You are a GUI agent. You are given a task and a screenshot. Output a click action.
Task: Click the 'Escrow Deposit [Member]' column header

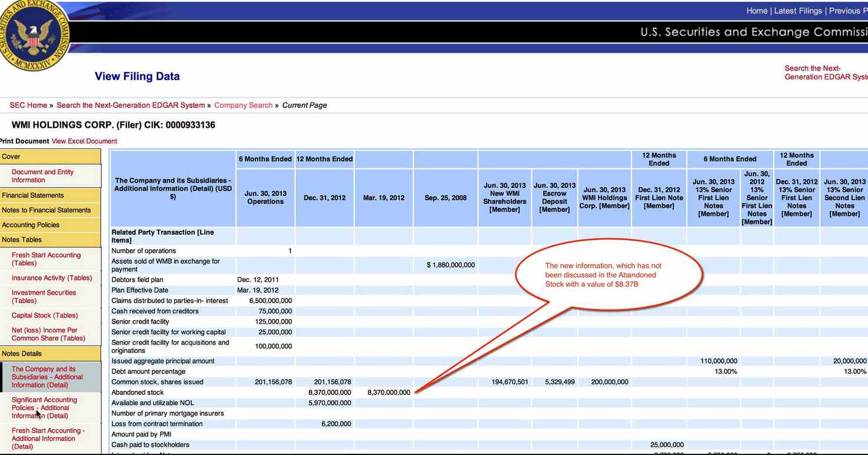click(554, 198)
